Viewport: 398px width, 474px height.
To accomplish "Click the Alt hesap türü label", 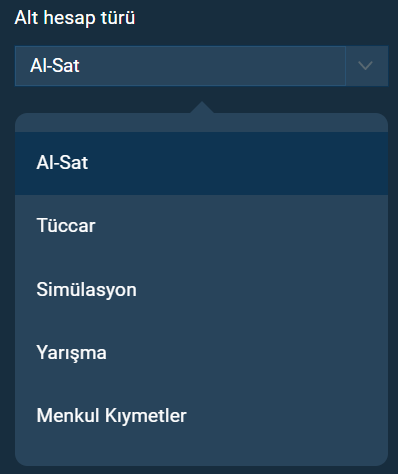I will pos(75,18).
